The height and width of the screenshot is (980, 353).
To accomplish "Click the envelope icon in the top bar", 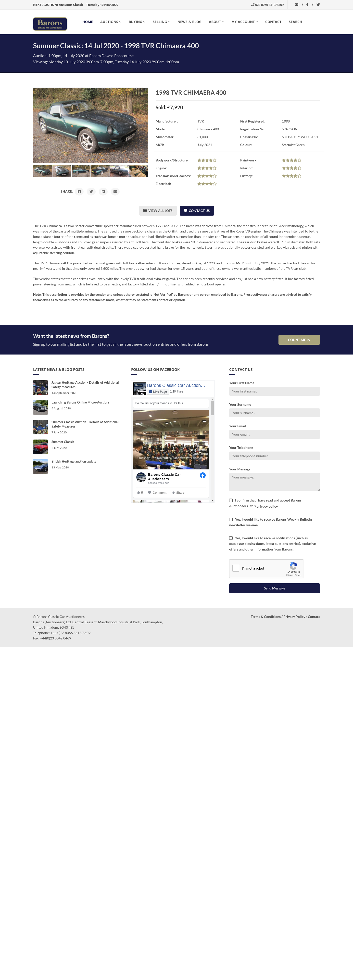I will coord(296,5).
